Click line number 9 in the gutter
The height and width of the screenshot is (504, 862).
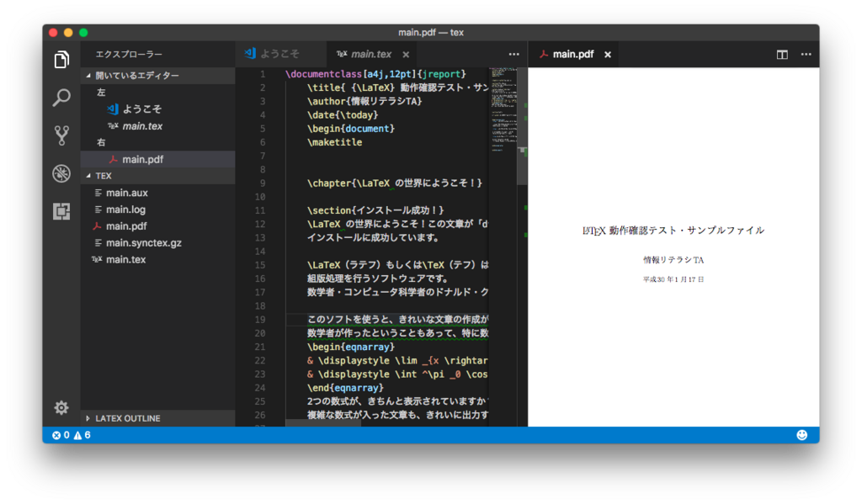coord(263,183)
